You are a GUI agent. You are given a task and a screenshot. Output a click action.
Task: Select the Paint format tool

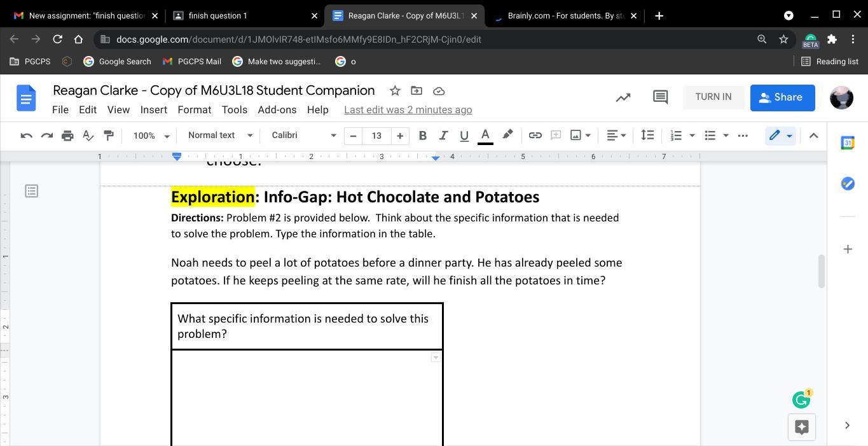[x=109, y=136]
